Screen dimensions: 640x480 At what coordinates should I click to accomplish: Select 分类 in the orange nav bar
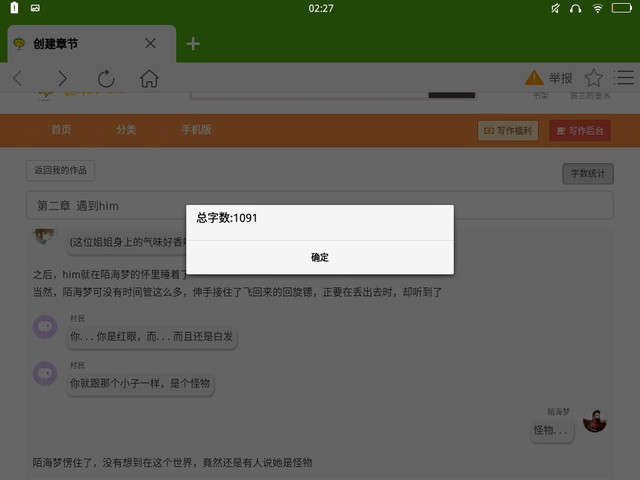point(125,130)
